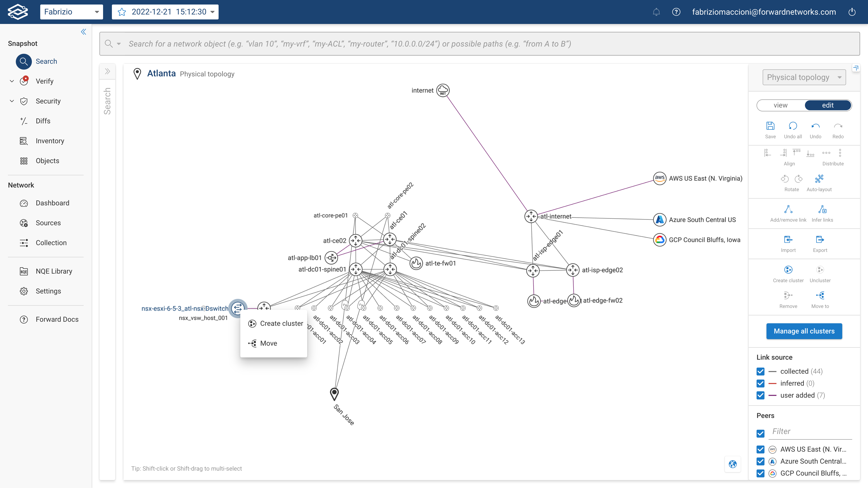Uncheck the AWS US East peer checkbox
The width and height of the screenshot is (868, 488).
tap(760, 449)
